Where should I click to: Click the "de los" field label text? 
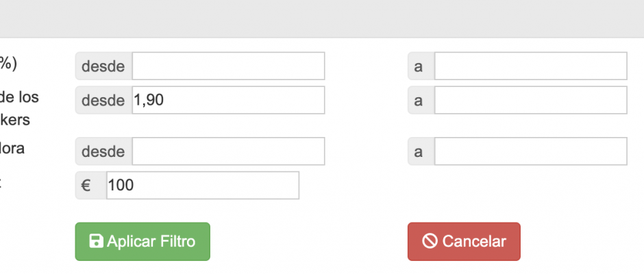click(x=19, y=97)
